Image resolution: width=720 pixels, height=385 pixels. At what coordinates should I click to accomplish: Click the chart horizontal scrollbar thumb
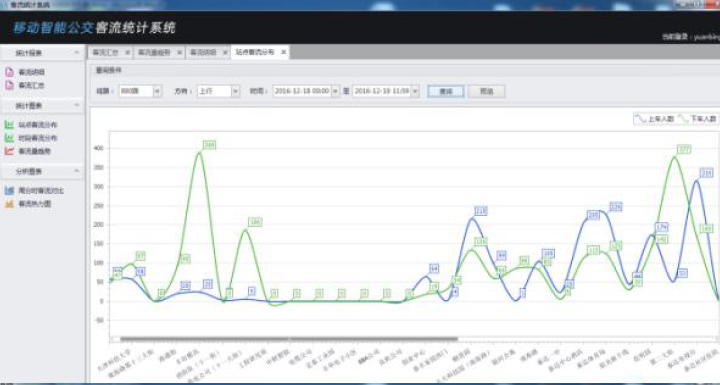pos(289,339)
